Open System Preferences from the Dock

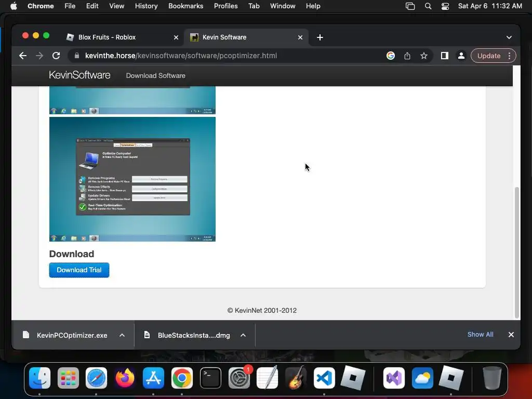(239, 378)
